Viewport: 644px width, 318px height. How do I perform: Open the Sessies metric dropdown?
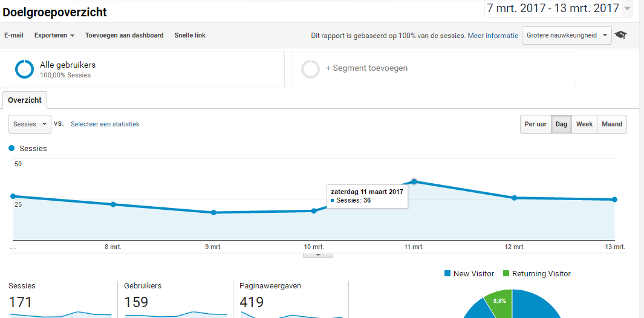30,124
